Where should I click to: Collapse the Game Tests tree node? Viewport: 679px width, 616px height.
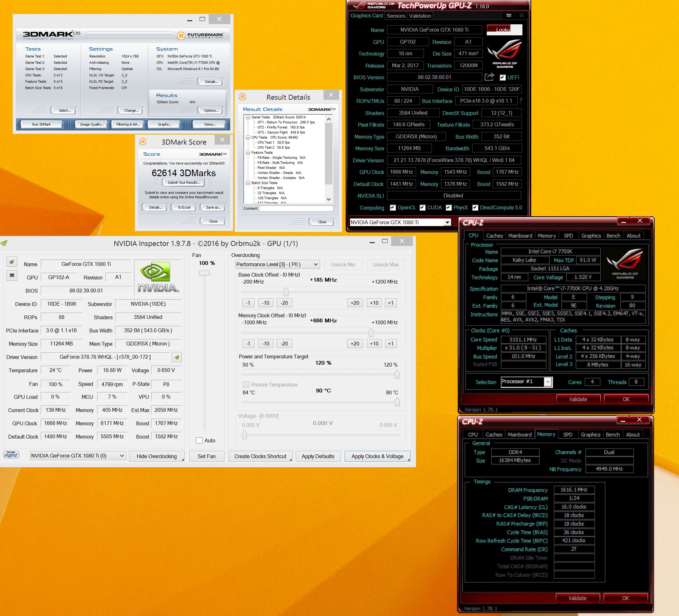pyautogui.click(x=248, y=117)
